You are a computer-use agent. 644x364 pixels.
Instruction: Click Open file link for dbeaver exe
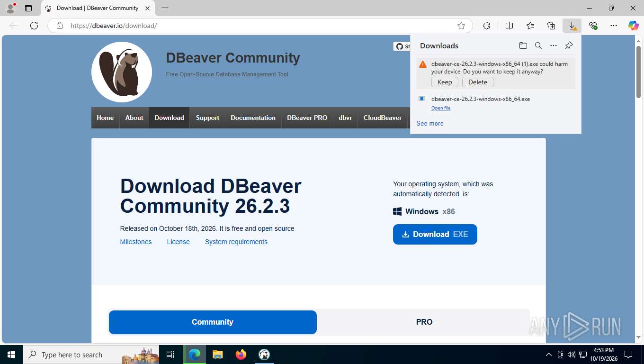(x=441, y=108)
